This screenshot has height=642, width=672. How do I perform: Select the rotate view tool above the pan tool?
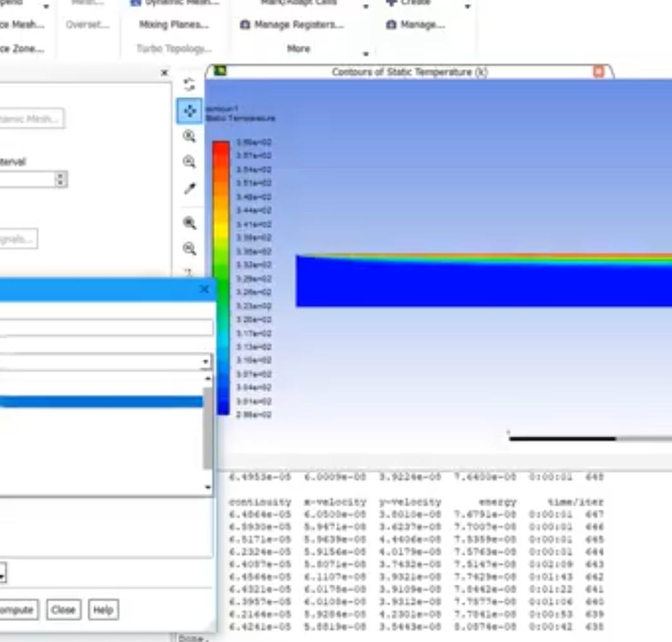190,83
